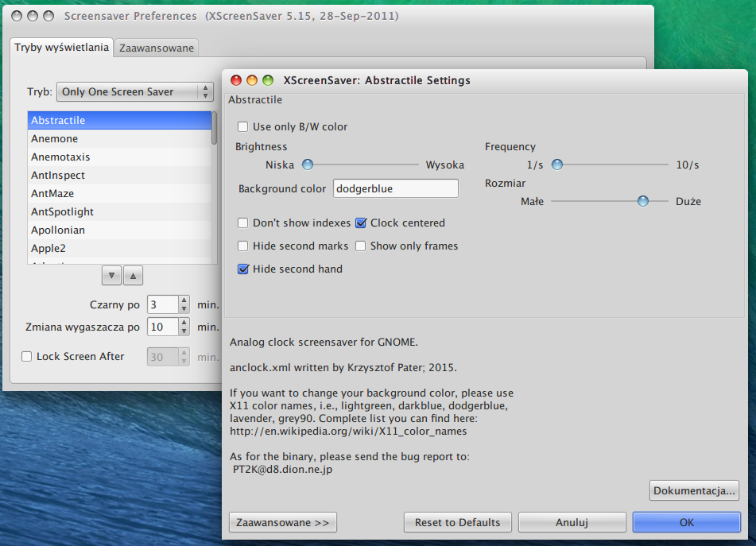
Task: Select Anemotaxis screensaver
Action: tap(119, 157)
